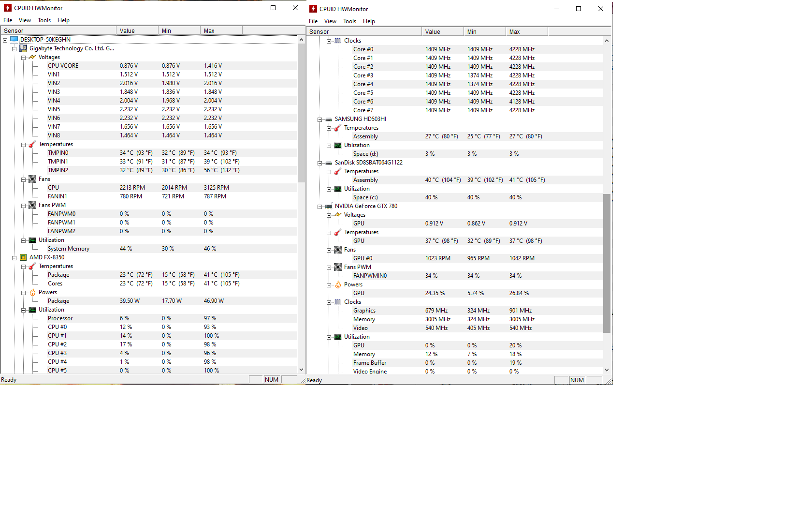Click Clocks icon above Graphics row
Viewport: 812px width, 508px height.
click(x=338, y=302)
